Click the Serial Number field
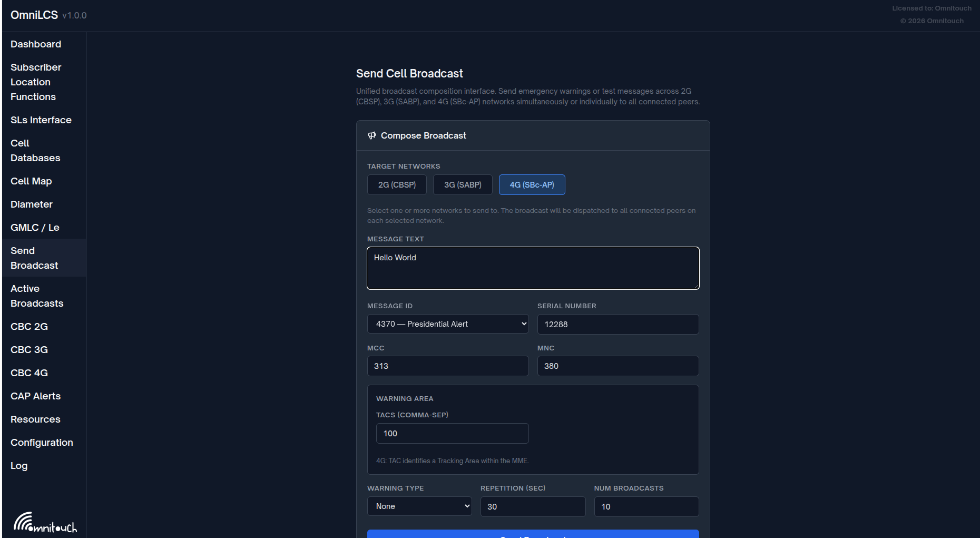 tap(618, 325)
